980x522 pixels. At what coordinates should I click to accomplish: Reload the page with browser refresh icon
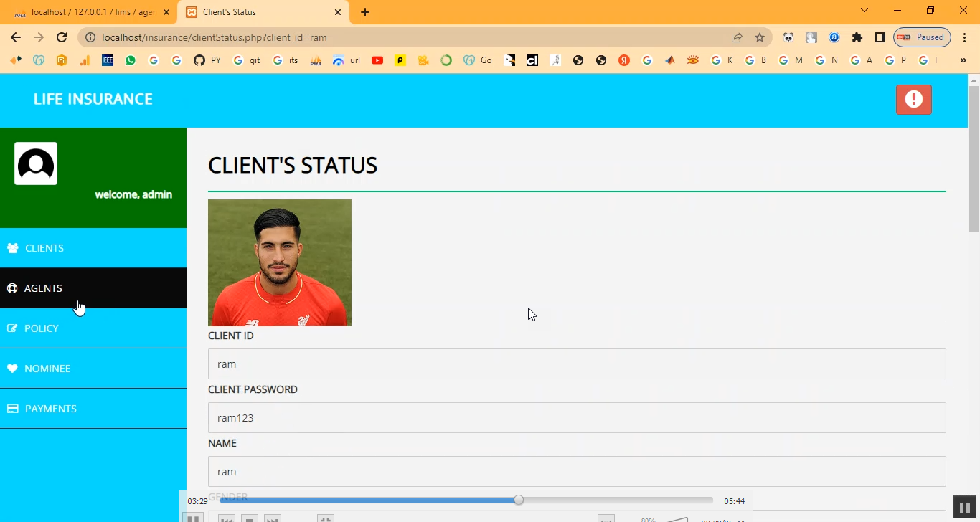coord(62,37)
